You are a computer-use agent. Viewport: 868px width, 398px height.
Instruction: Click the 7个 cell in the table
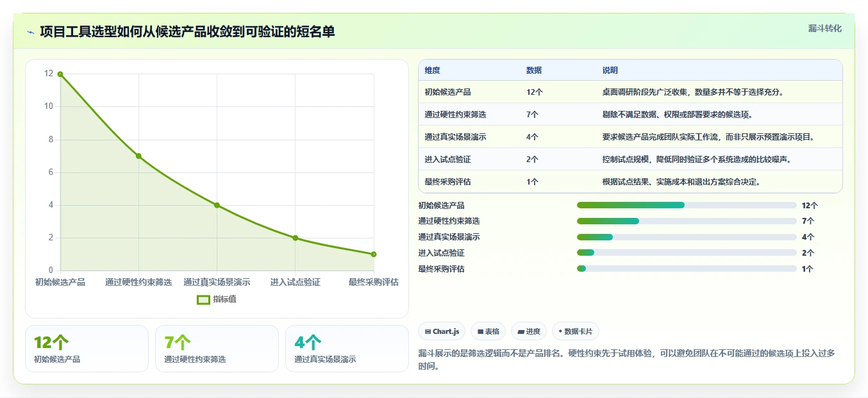click(532, 115)
